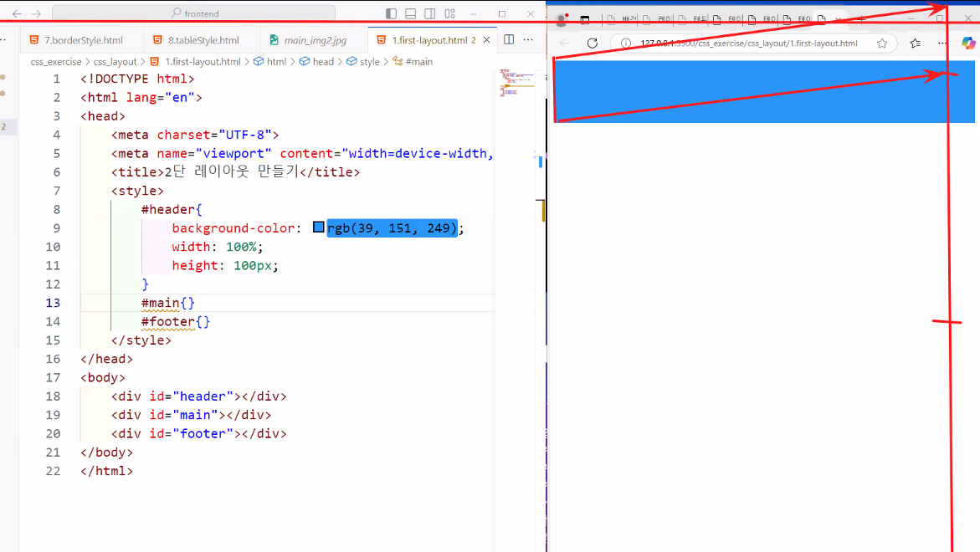
Task: Switch to the browser tab labeled 테두
Action: (692, 19)
